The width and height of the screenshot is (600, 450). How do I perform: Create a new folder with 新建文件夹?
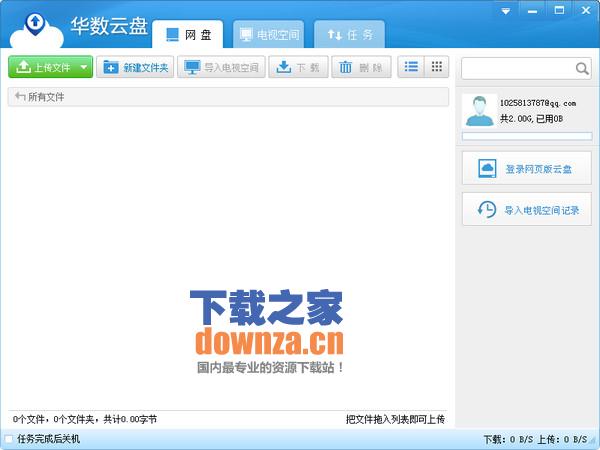click(x=135, y=67)
